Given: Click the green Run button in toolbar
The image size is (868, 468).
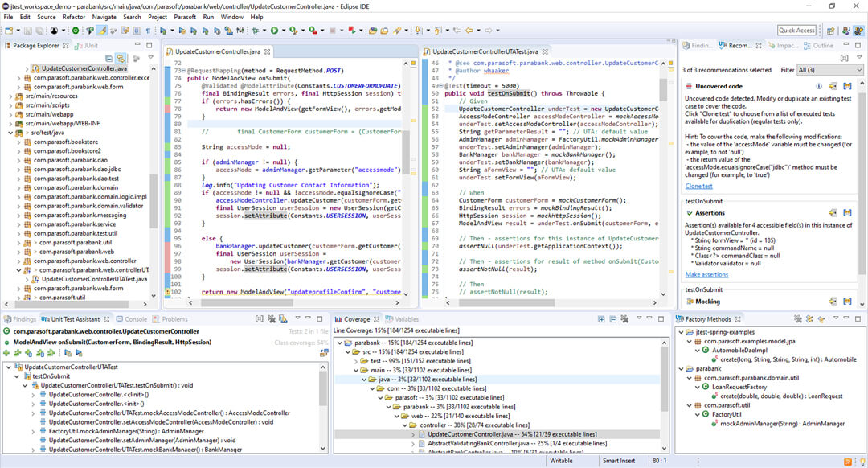Looking at the screenshot, I should point(274,31).
